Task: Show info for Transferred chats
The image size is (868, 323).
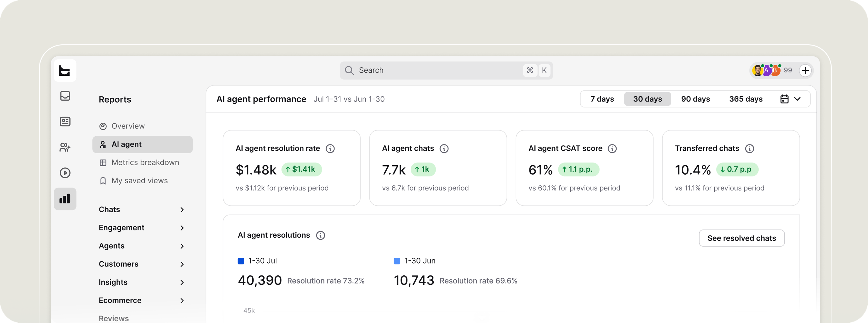Action: point(749,149)
